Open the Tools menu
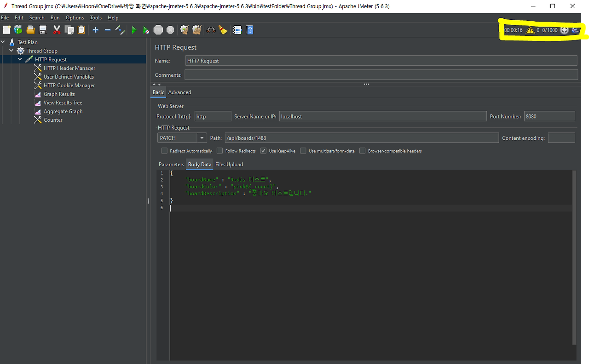This screenshot has width=589, height=364. pyautogui.click(x=96, y=17)
